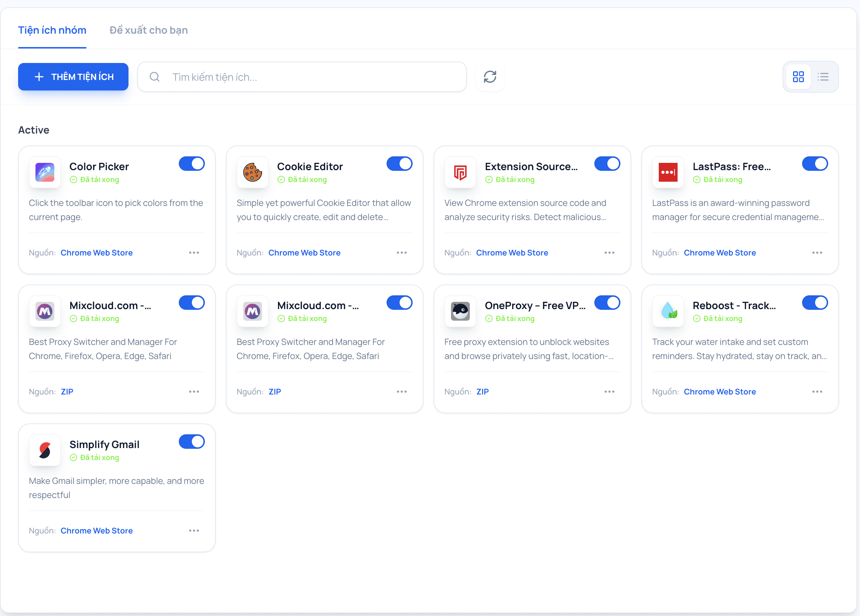The width and height of the screenshot is (860, 616).
Task: Click the 'OneProxy – Free VP...' title
Action: point(535,306)
